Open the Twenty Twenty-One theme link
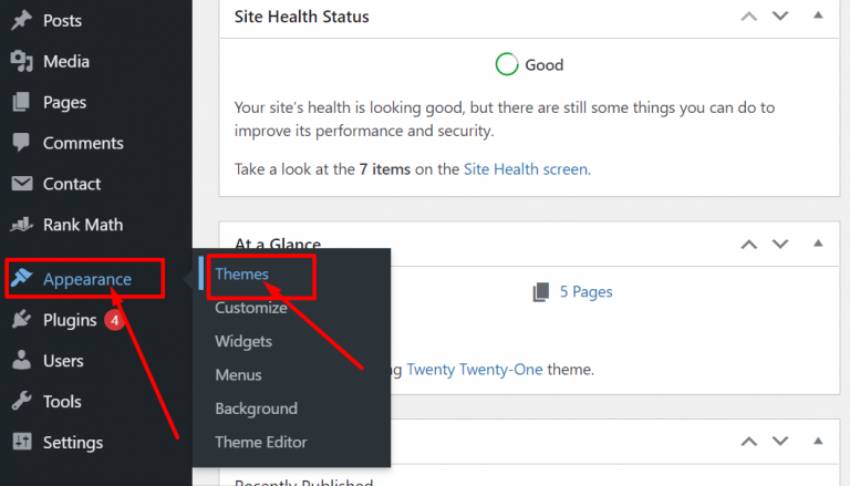 tap(474, 369)
